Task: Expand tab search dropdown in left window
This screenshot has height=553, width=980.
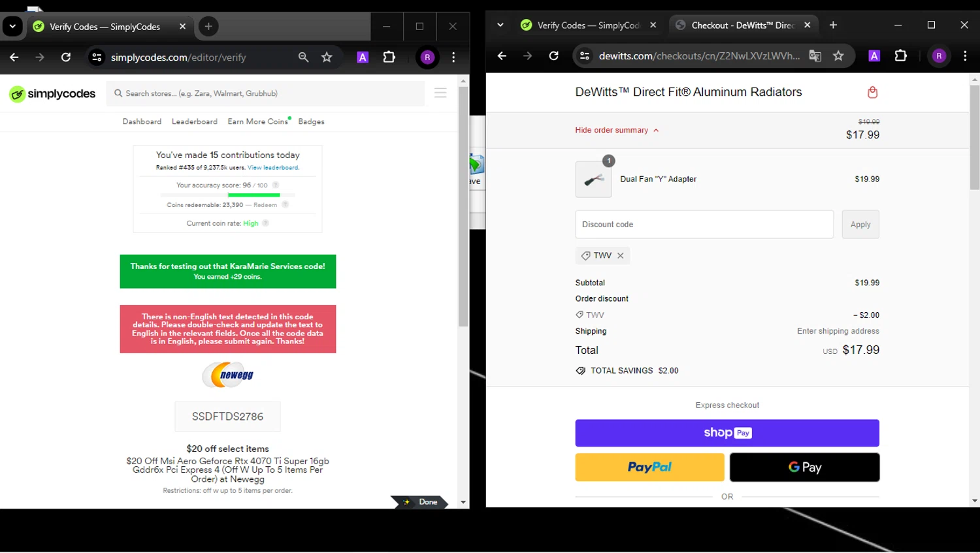Action: 12,27
